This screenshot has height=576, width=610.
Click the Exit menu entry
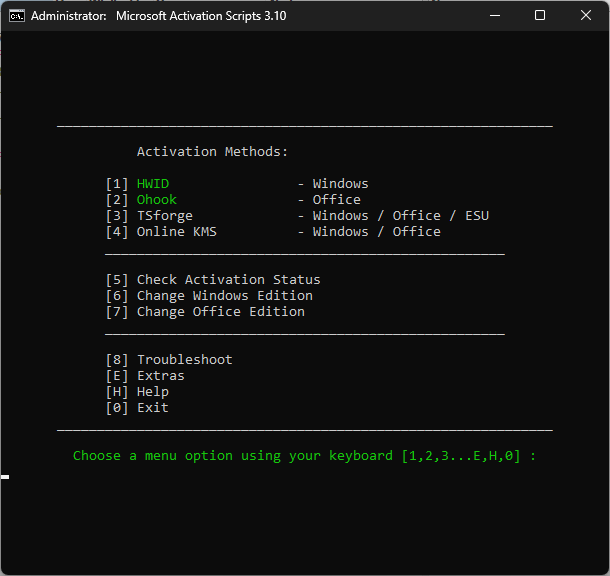(x=153, y=408)
